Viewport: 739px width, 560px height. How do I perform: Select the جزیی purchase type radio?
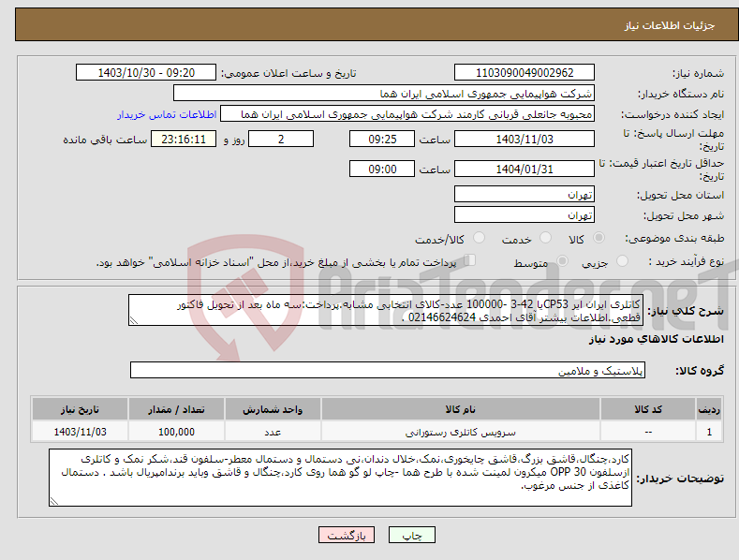tap(622, 260)
